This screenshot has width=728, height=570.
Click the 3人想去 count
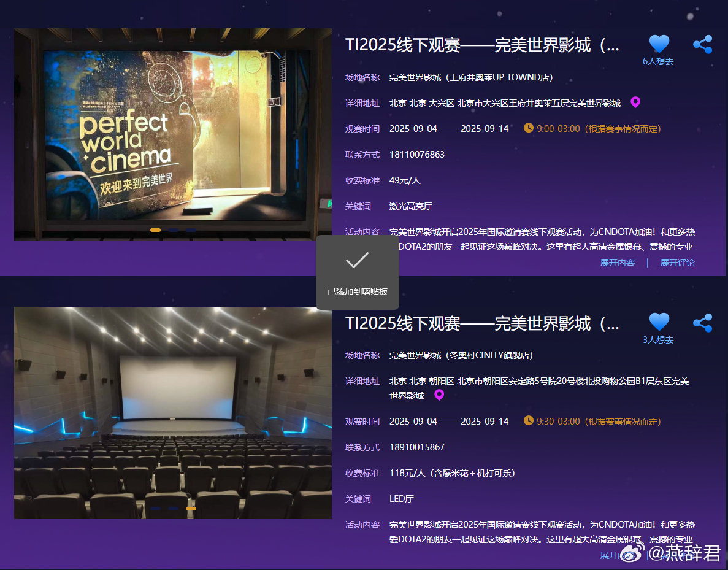pyautogui.click(x=658, y=340)
